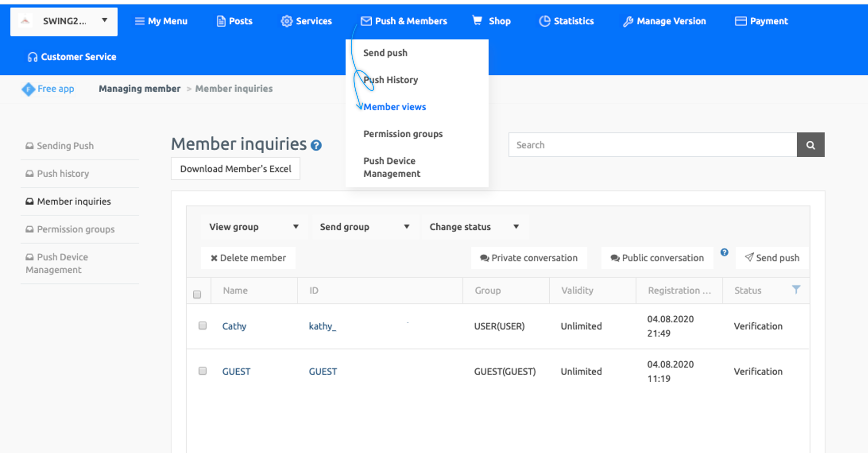
Task: Choose Push History from the dropdown menu
Action: tap(390, 80)
